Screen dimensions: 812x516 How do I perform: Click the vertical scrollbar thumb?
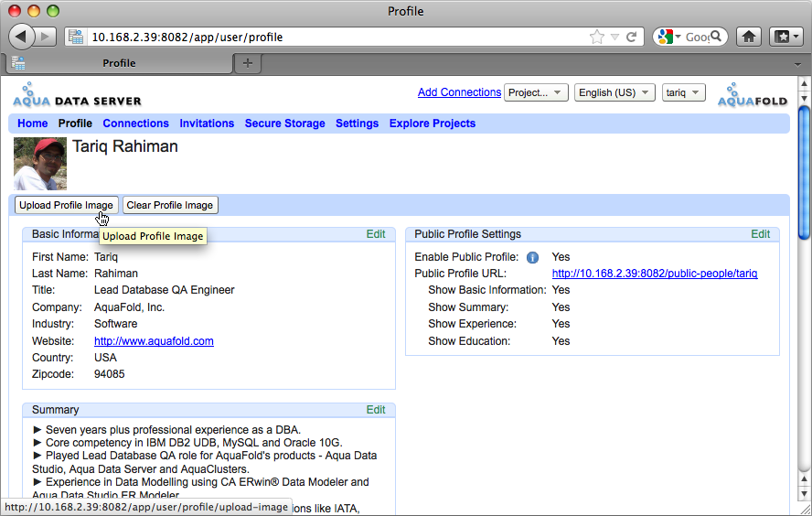click(804, 172)
